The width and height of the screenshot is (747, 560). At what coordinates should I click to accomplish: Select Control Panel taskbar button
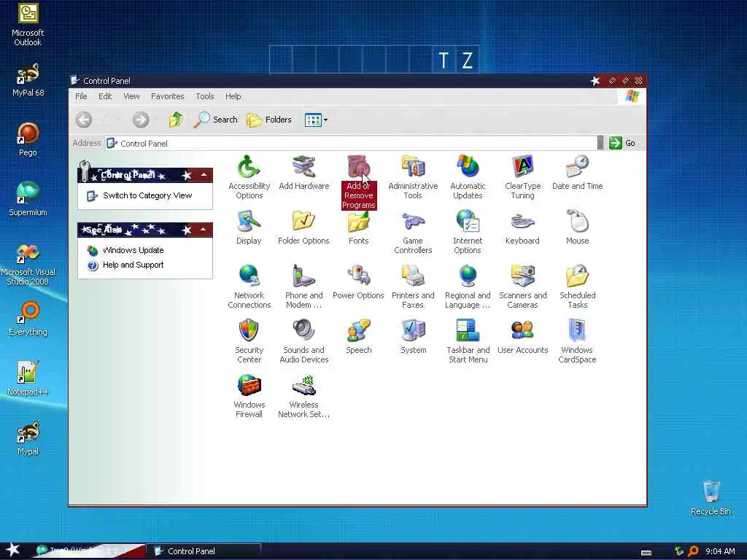204,551
